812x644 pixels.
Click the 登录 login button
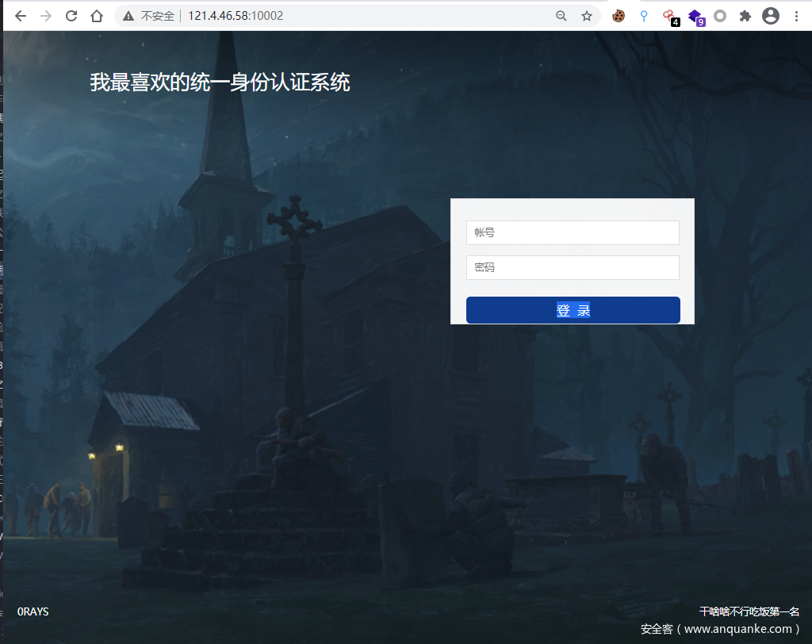point(573,310)
